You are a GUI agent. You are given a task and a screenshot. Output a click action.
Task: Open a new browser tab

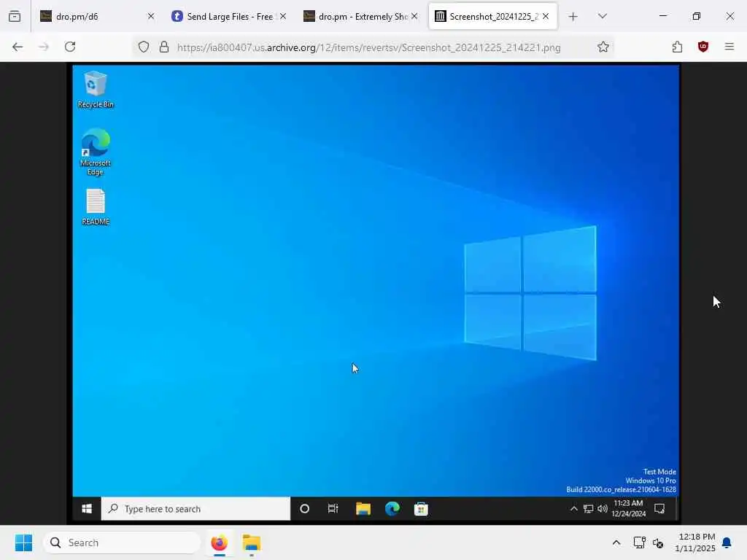(x=573, y=17)
